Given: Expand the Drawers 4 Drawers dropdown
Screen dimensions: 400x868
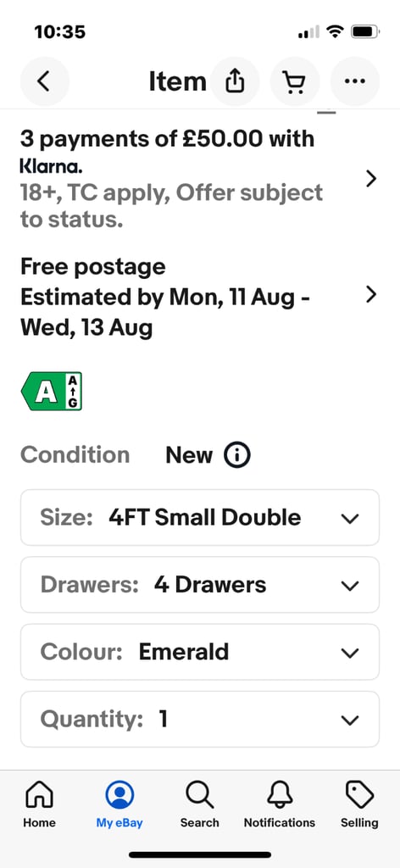Looking at the screenshot, I should coord(200,585).
